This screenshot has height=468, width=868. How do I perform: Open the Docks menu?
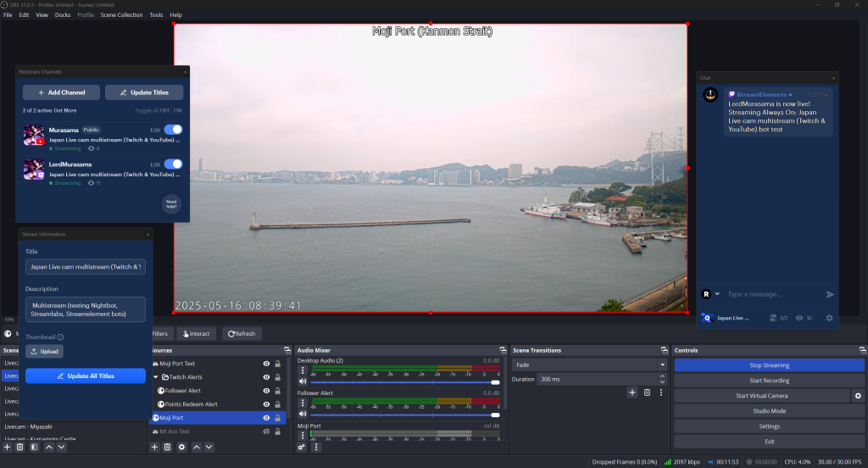pyautogui.click(x=63, y=15)
